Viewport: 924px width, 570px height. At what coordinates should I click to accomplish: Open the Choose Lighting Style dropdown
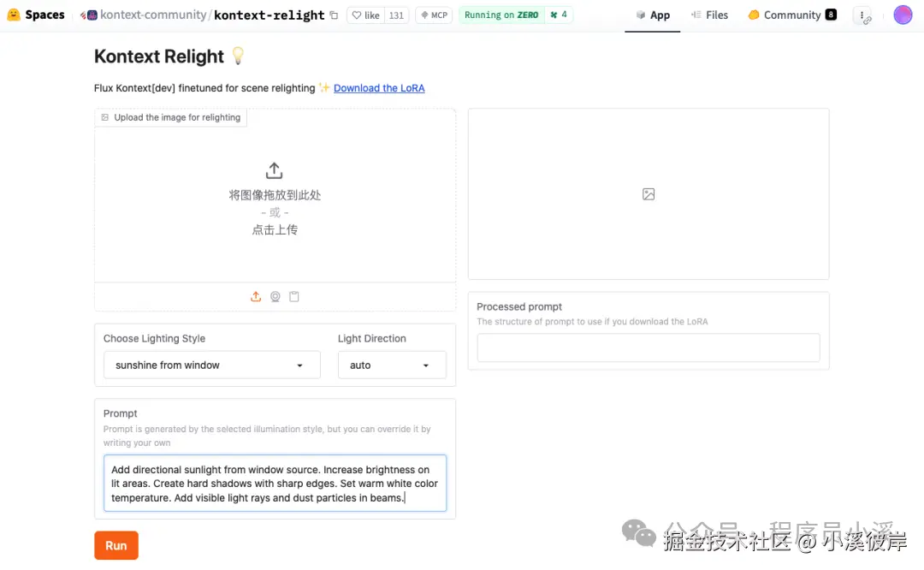click(211, 365)
